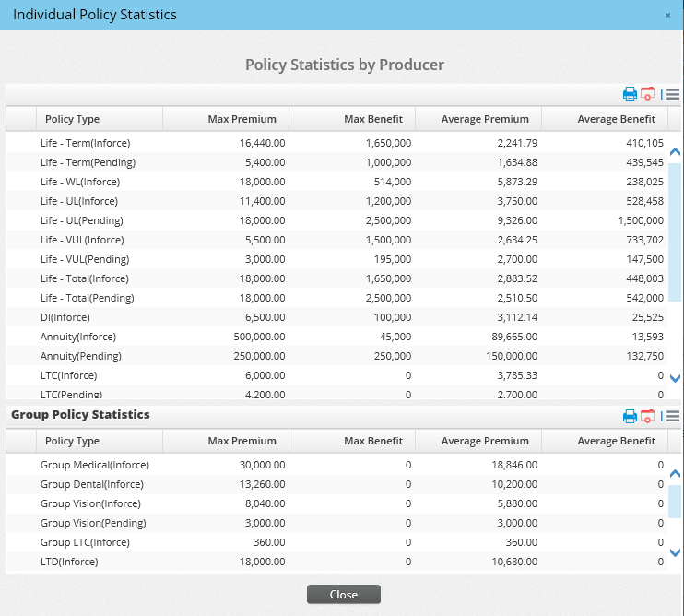Print the Policy Statistics by Producer table
Image resolution: width=684 pixels, height=616 pixels.
coord(630,94)
